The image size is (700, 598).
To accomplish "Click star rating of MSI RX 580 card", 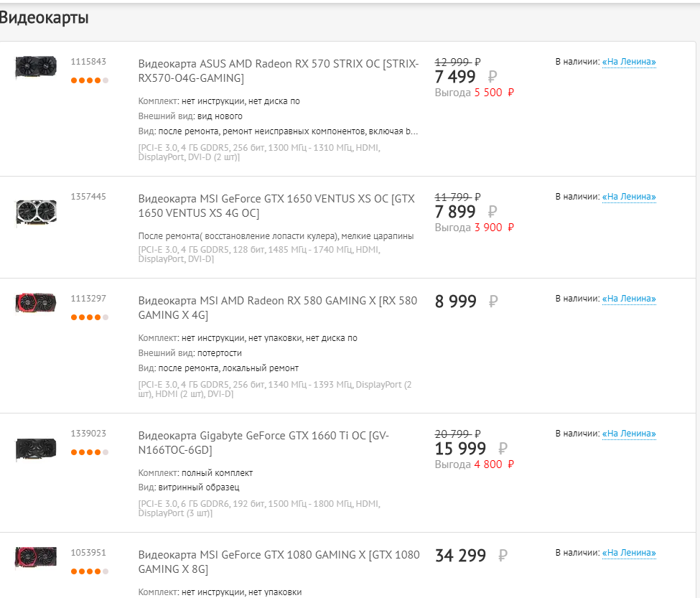I will tap(89, 317).
